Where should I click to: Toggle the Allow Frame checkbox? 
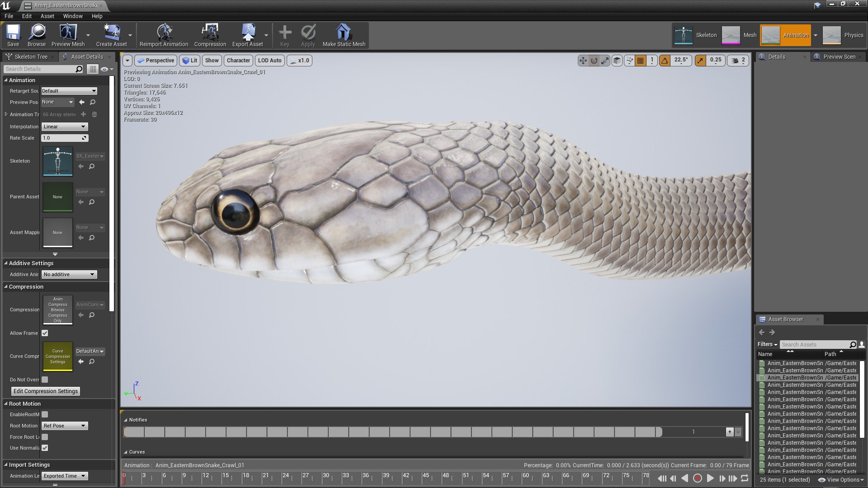(x=45, y=333)
